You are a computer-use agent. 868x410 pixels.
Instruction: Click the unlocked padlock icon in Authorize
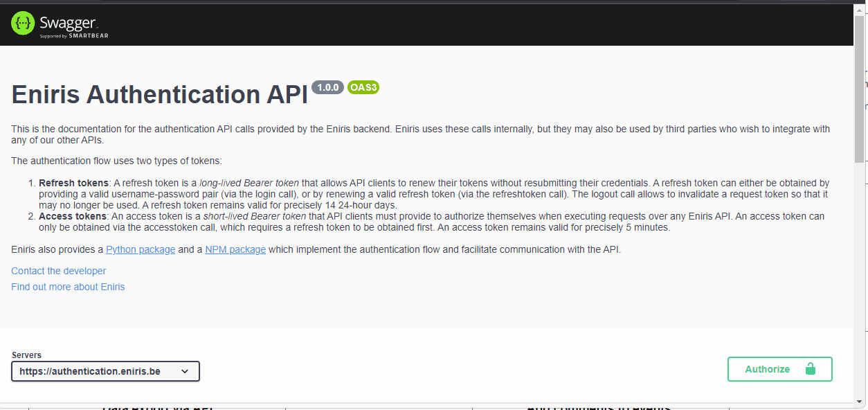(810, 369)
